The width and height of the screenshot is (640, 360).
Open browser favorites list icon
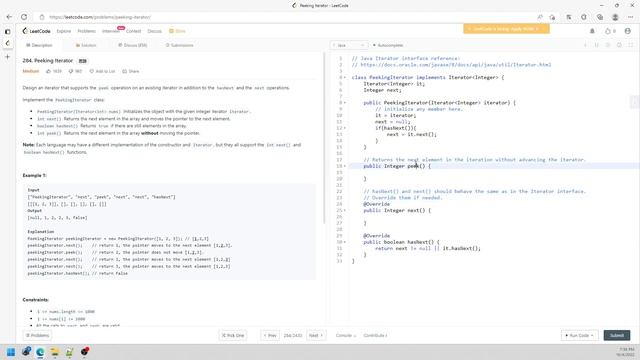coord(569,17)
